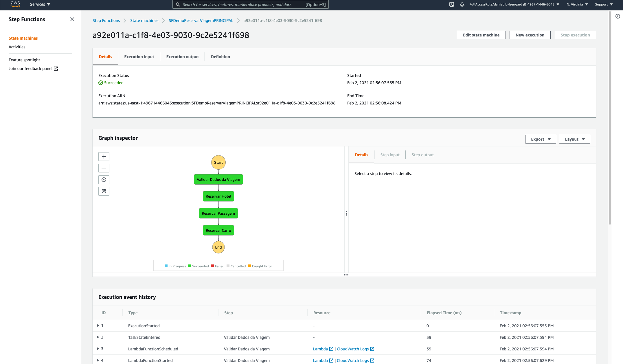Click the Edit state machine button
623x364 pixels.
481,35
